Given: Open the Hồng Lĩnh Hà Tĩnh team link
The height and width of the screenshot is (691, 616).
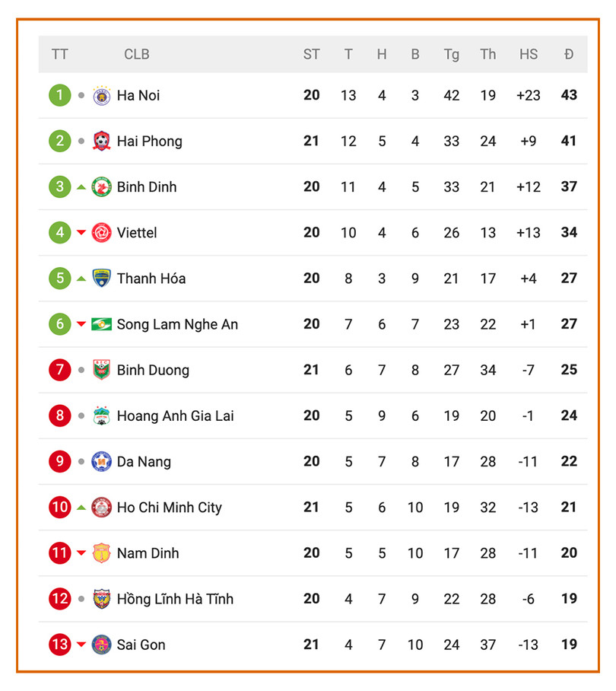Looking at the screenshot, I should 175,599.
